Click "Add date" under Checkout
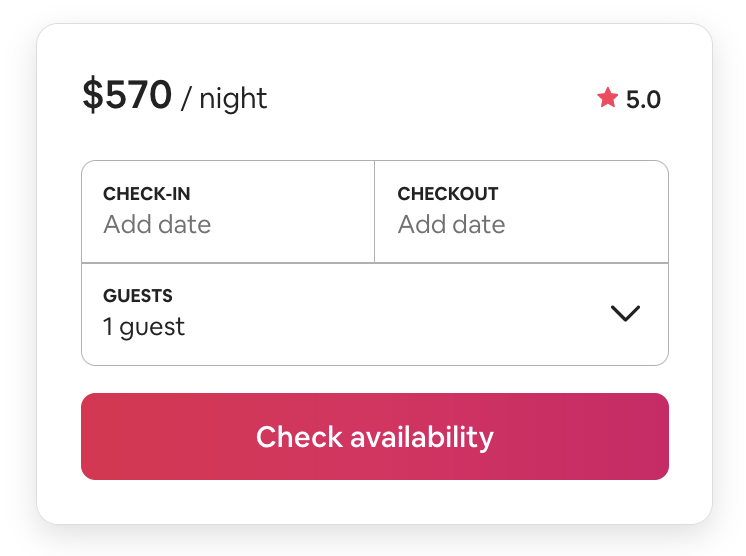The width and height of the screenshot is (746, 556). pyautogui.click(x=451, y=225)
